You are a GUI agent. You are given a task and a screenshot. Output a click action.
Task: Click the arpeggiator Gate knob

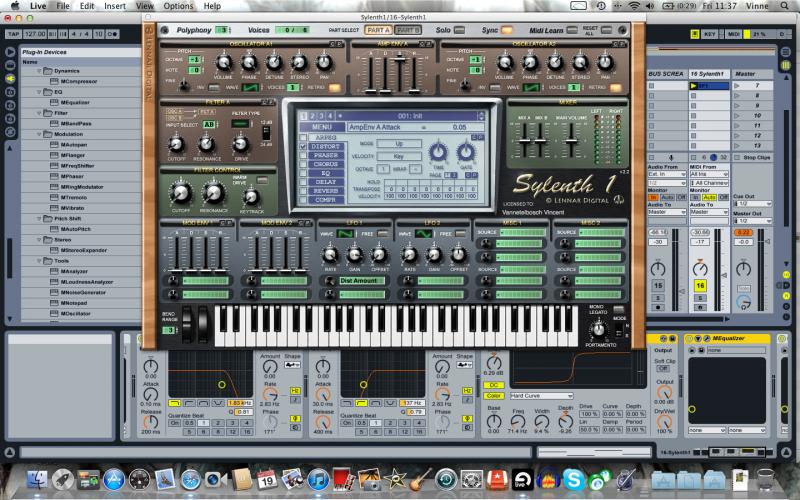point(465,152)
